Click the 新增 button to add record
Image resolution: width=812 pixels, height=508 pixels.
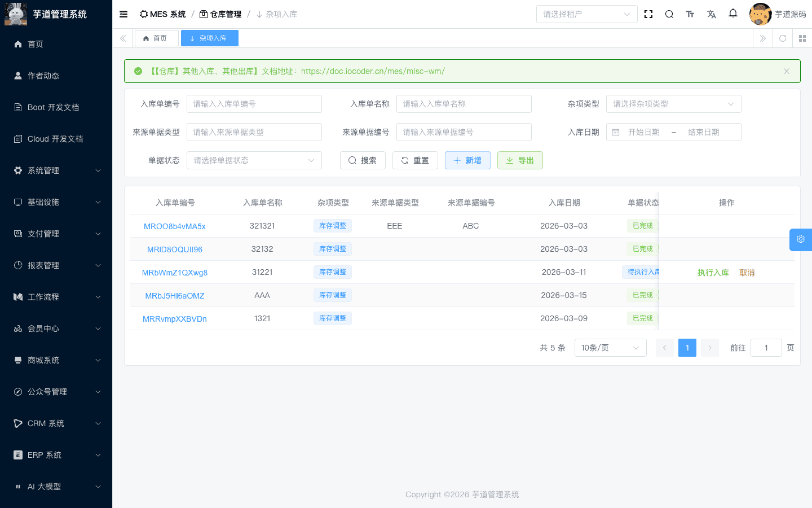pyautogui.click(x=467, y=160)
